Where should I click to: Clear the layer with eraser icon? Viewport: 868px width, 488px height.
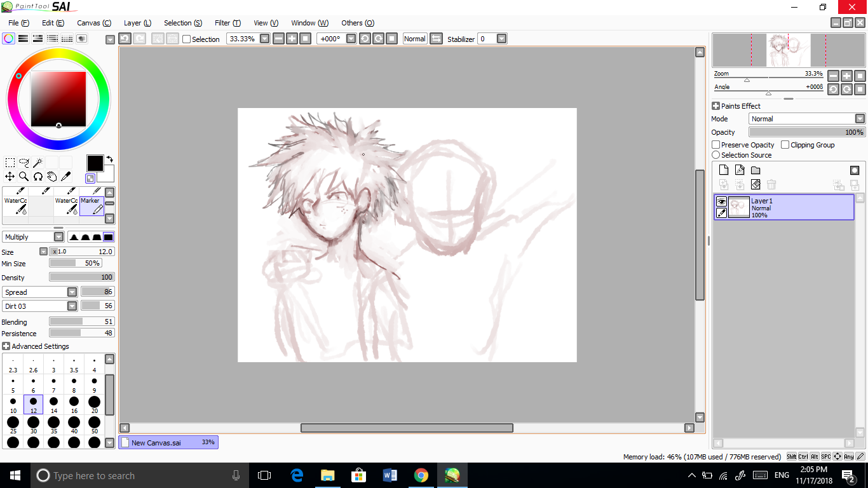tap(756, 184)
